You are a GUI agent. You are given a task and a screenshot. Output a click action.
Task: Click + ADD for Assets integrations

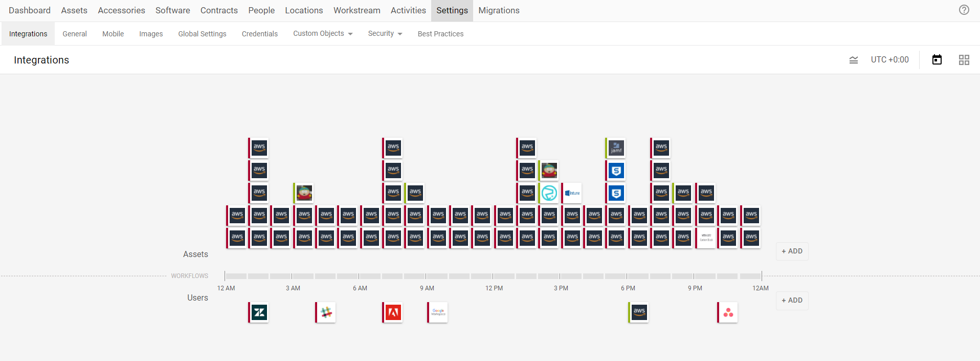792,251
